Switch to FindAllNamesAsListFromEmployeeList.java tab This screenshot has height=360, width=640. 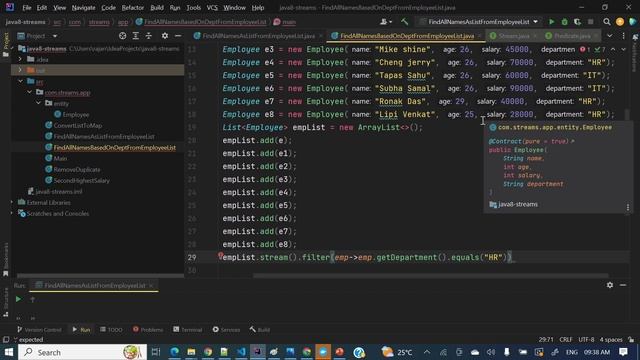tap(258, 36)
